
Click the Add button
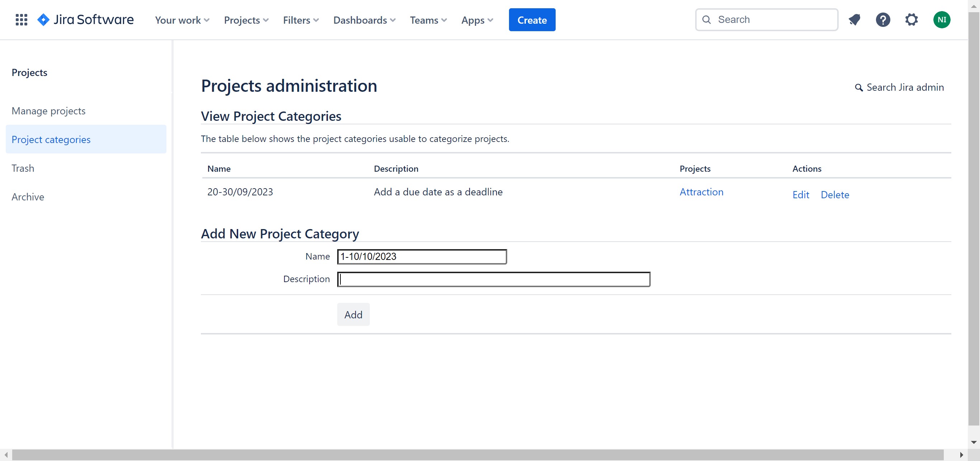pyautogui.click(x=353, y=314)
